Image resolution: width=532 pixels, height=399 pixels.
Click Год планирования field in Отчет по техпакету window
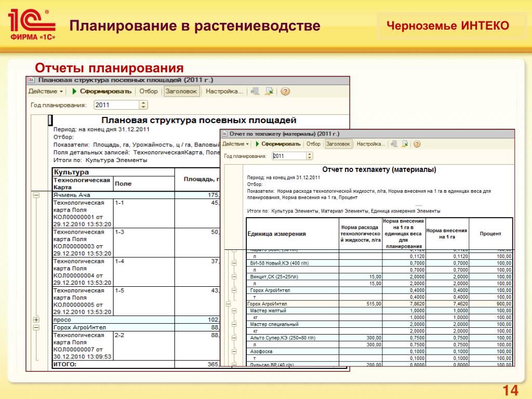[x=289, y=156]
